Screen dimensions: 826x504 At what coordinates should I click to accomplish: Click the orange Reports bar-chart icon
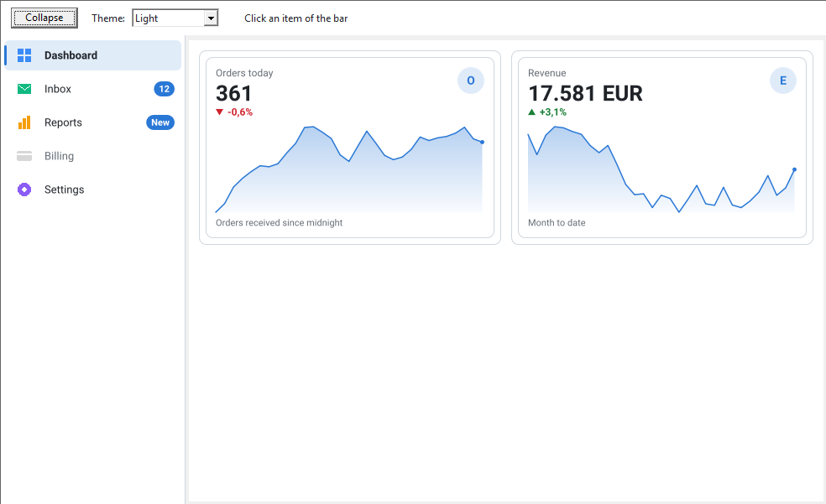click(x=24, y=122)
